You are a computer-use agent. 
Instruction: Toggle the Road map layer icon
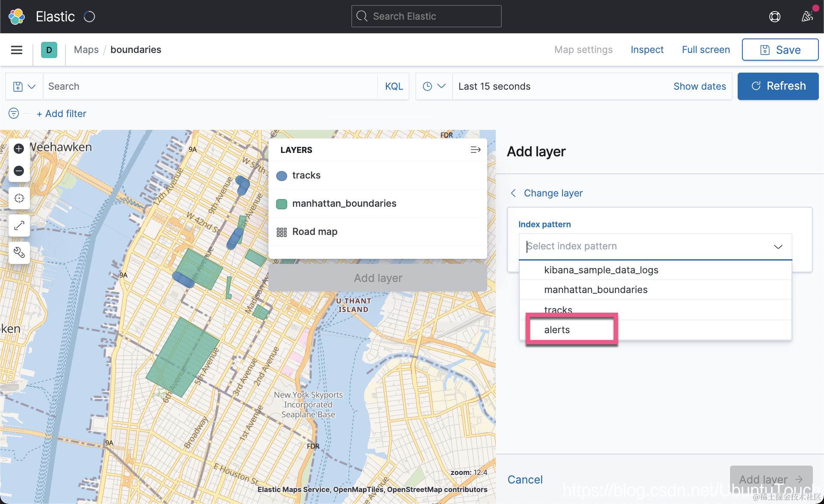coord(282,232)
